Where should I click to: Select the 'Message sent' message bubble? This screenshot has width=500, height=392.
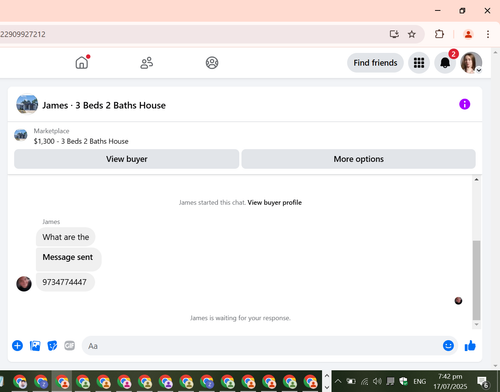point(68,259)
